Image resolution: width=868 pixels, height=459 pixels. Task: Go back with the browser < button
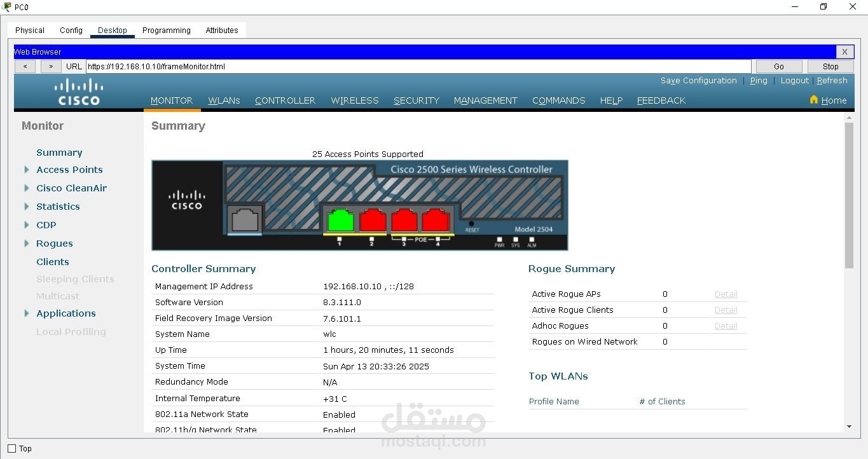coord(25,66)
